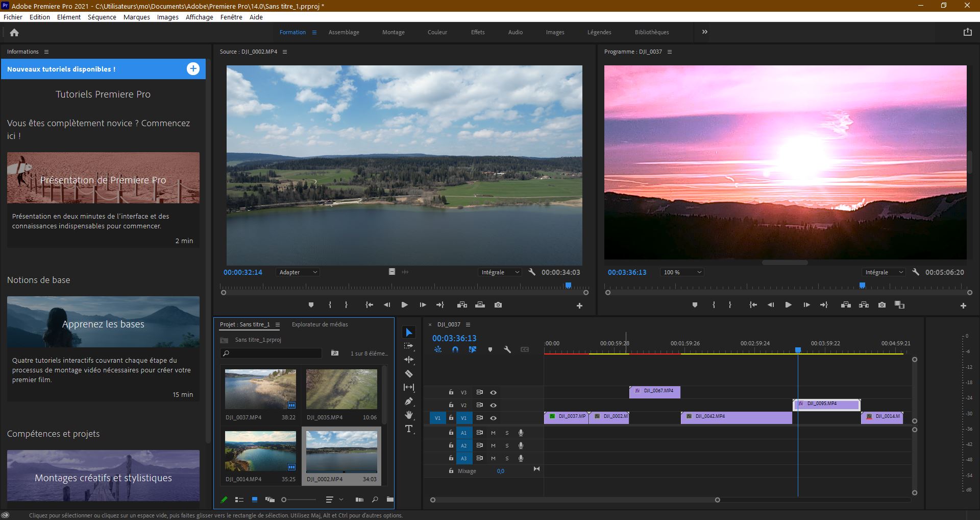
Task: Switch to the Couleur workspace tab
Action: [x=437, y=32]
